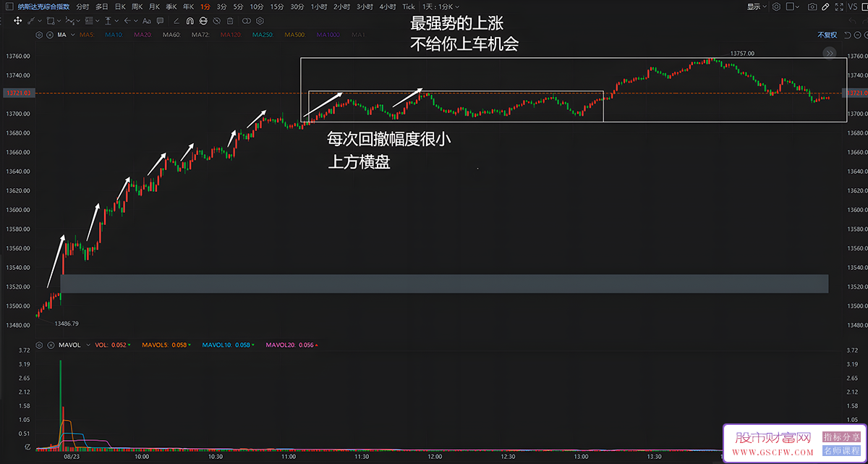Viewport: 868px width, 464px height.
Task: Switch to 年K timeframe tab
Action: pyautogui.click(x=188, y=7)
